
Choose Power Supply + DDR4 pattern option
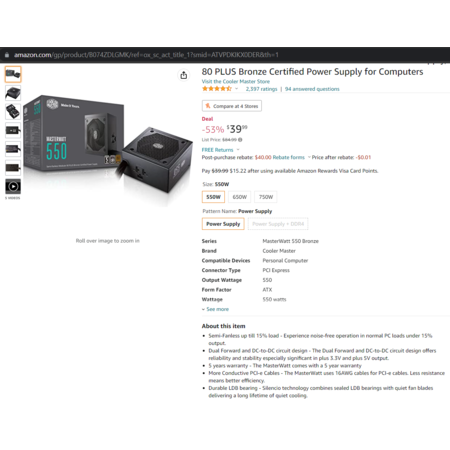click(278, 224)
